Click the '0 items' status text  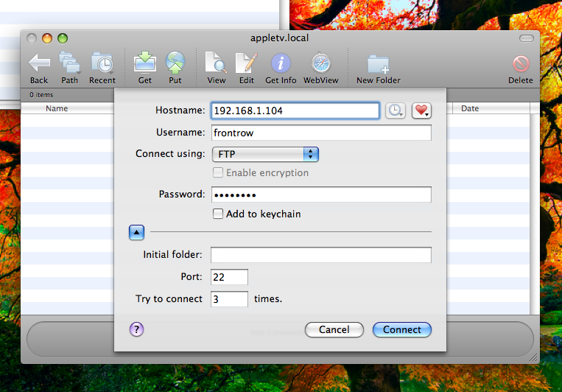(x=41, y=94)
